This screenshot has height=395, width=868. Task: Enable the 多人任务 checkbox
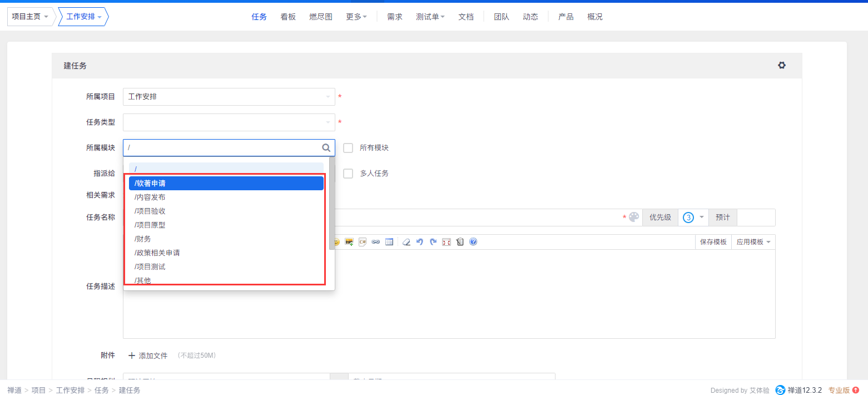tap(348, 174)
